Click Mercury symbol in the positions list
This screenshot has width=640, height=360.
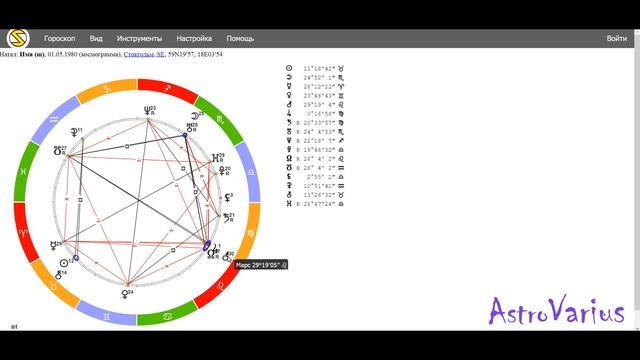point(289,86)
